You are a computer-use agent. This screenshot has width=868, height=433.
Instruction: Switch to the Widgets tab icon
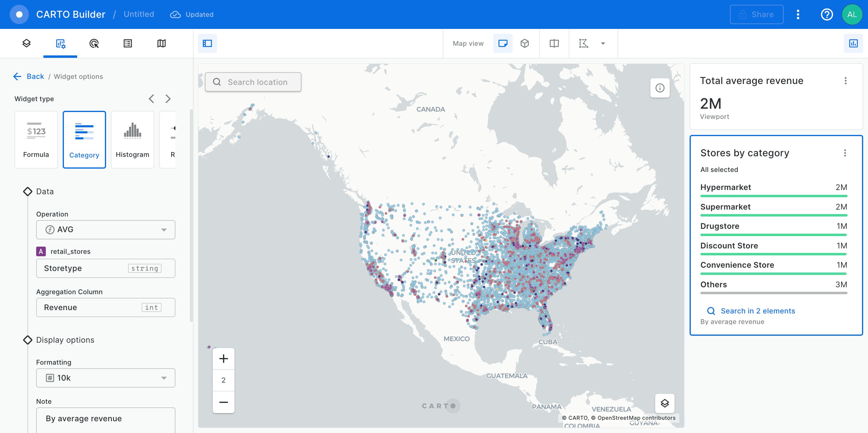60,43
